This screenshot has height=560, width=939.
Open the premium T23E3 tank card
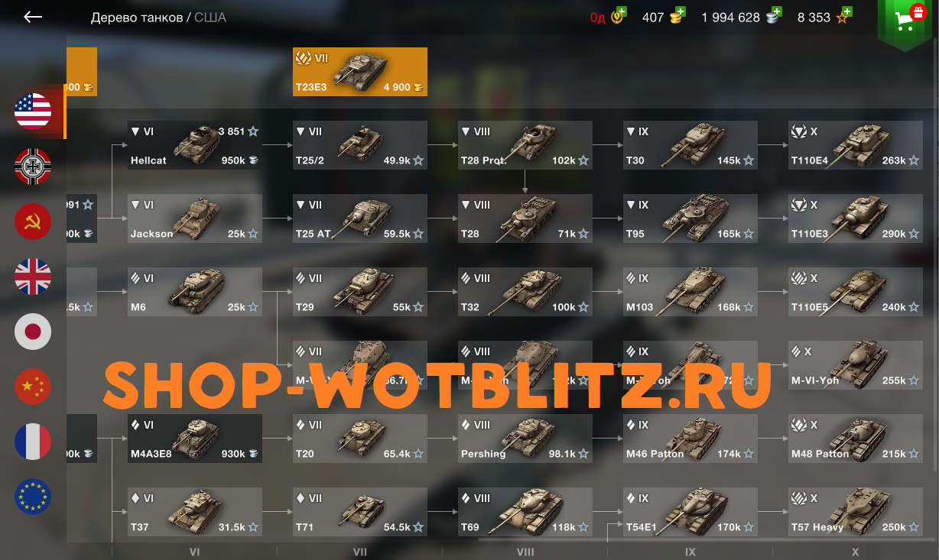tap(360, 72)
